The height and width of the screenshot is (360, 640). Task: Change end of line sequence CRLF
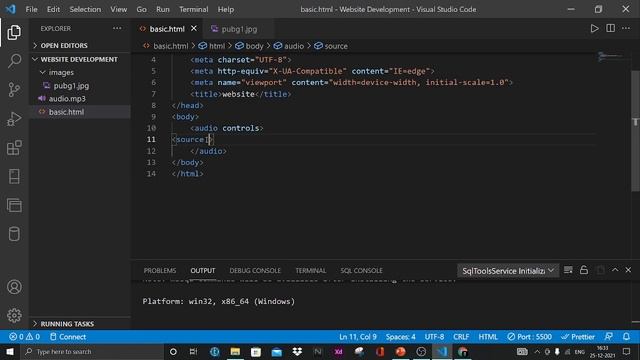point(461,337)
